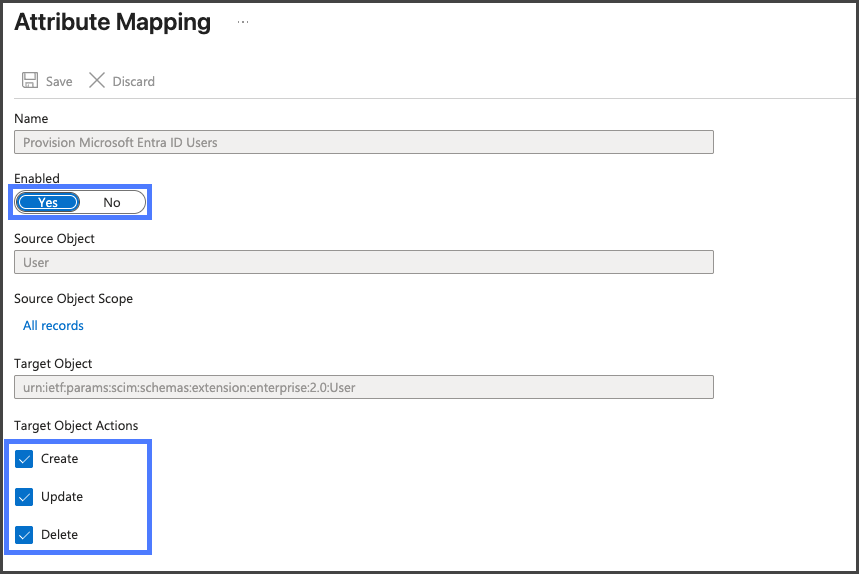Viewport: 859px width, 574px height.
Task: Set Enabled to Yes
Action: [48, 202]
